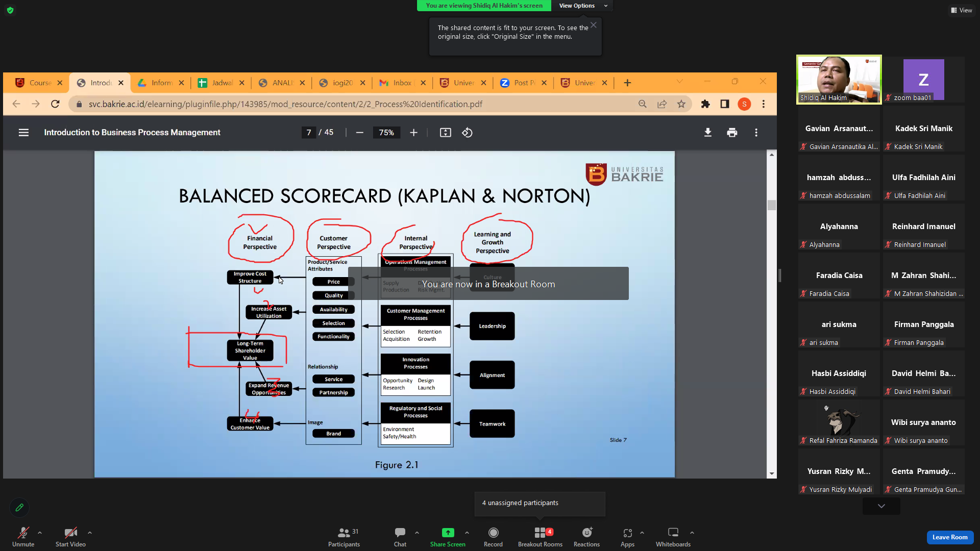Open PDF viewer more actions menu
The height and width of the screenshot is (551, 980).
pos(756,133)
